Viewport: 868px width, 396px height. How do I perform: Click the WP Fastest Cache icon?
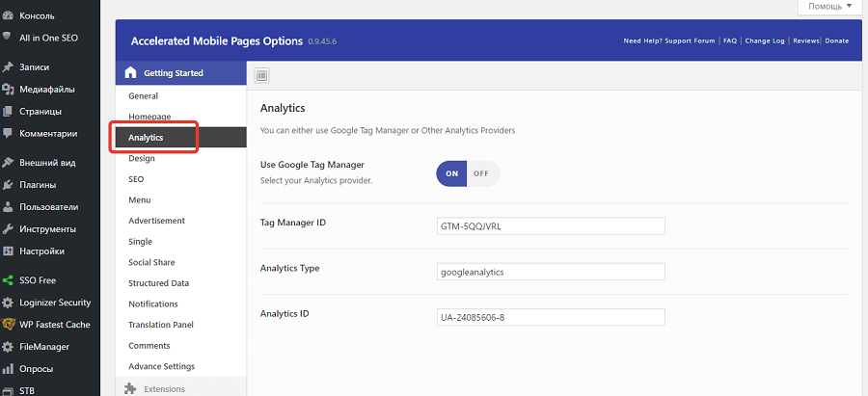pyautogui.click(x=9, y=325)
